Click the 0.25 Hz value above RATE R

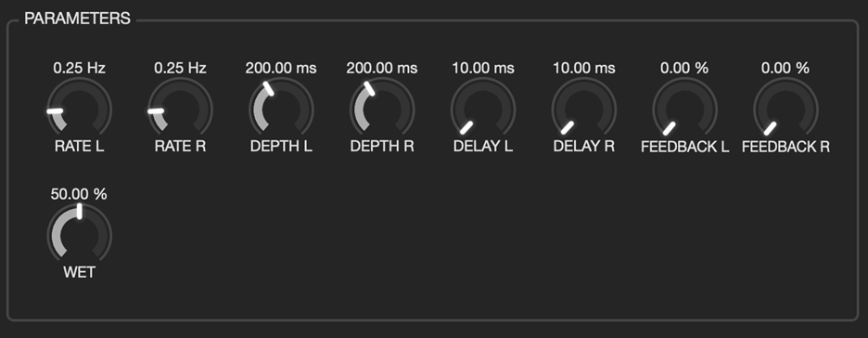pos(181,68)
